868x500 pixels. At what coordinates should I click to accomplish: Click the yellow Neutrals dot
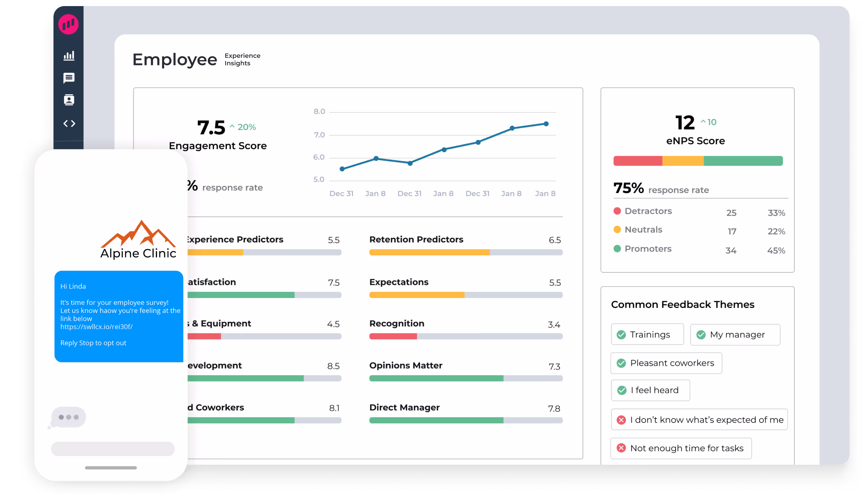pos(617,230)
